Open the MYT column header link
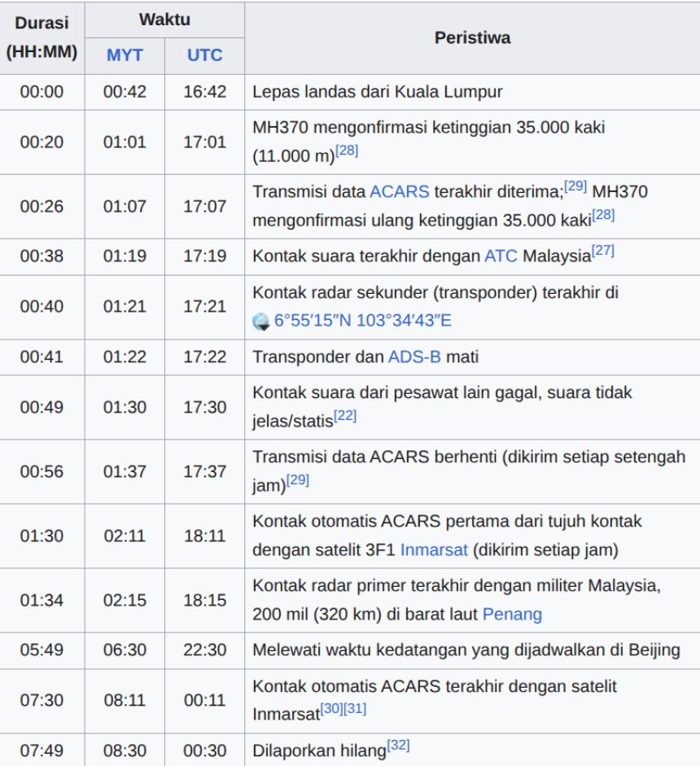Image resolution: width=700 pixels, height=766 pixels. (125, 55)
